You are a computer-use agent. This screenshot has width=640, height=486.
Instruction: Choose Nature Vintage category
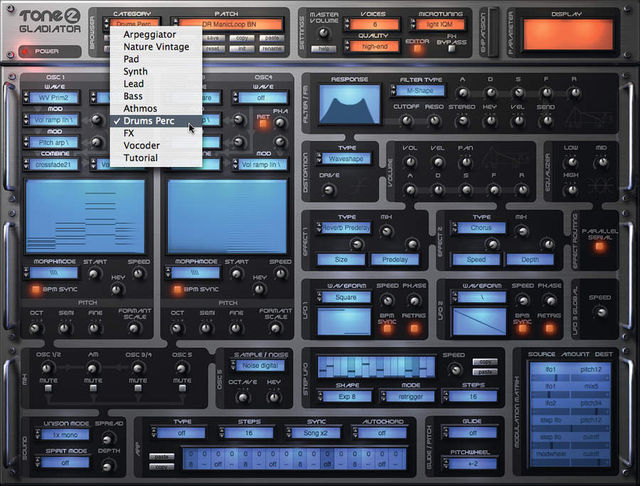156,47
